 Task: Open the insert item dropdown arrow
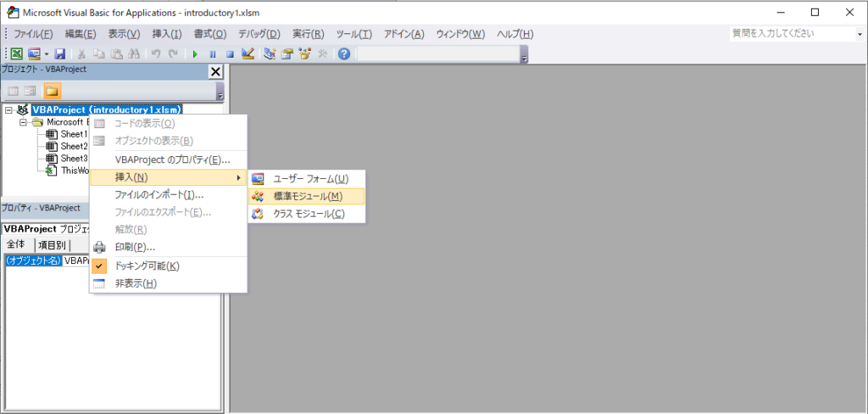(47, 54)
